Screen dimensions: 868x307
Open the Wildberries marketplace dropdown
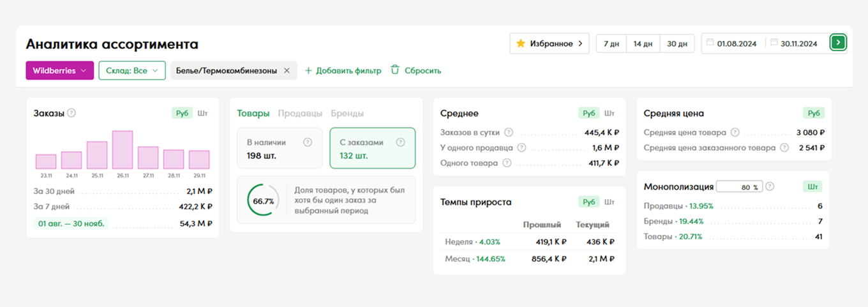[x=59, y=71]
